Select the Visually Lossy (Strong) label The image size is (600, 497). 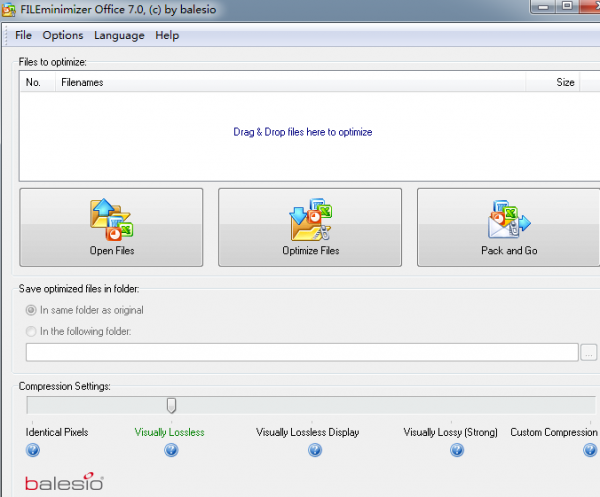(x=450, y=432)
